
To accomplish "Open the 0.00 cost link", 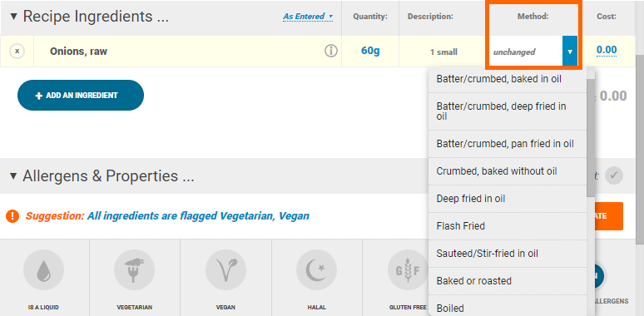I will (607, 51).
